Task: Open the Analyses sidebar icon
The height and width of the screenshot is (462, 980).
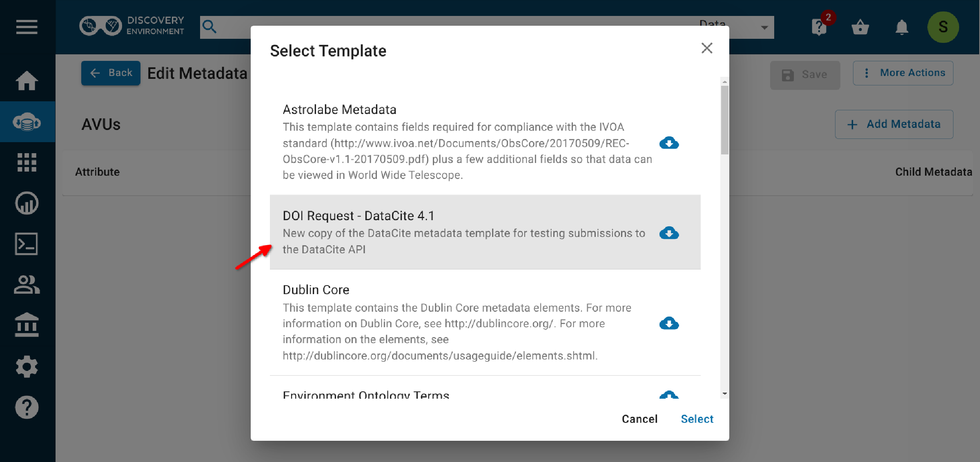Action: pyautogui.click(x=27, y=203)
